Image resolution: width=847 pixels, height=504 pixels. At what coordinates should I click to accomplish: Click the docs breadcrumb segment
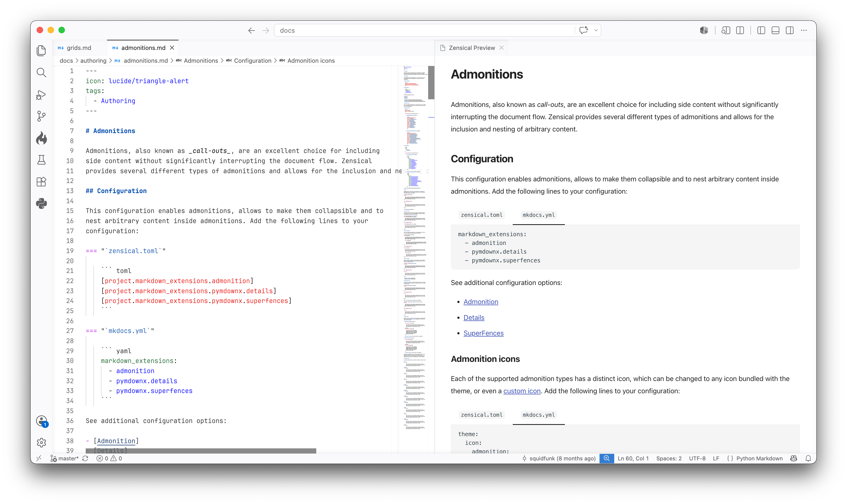coord(66,61)
